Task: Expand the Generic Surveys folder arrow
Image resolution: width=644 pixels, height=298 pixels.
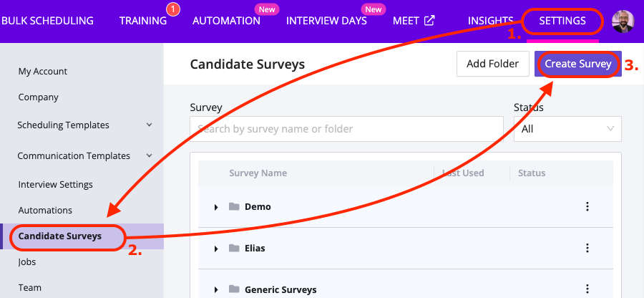Action: [x=216, y=290]
